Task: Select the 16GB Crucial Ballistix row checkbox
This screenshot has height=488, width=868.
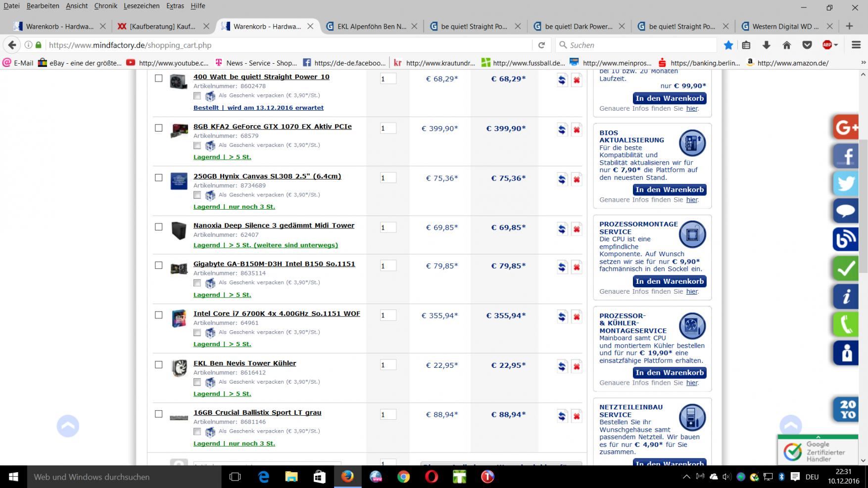Action: (158, 414)
